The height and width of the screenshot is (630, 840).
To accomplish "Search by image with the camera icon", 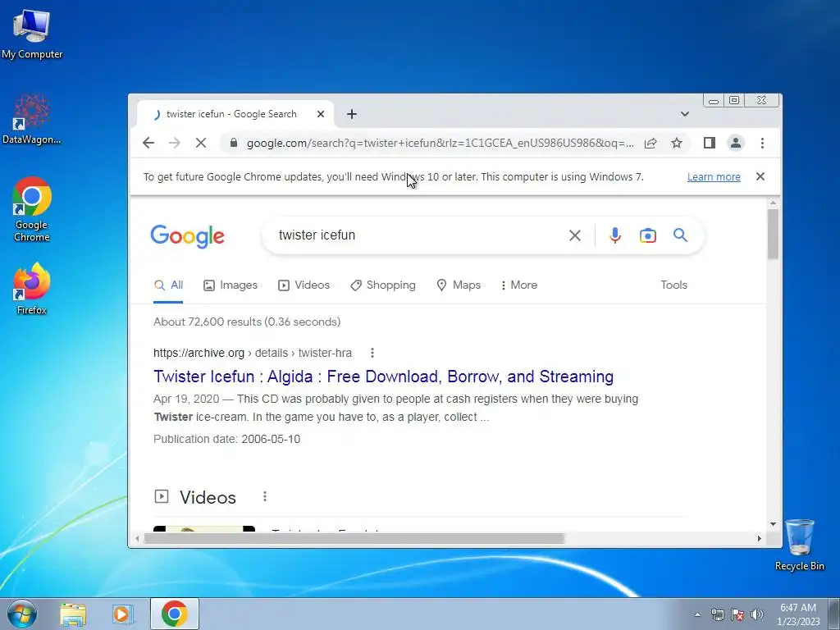I will pyautogui.click(x=648, y=235).
